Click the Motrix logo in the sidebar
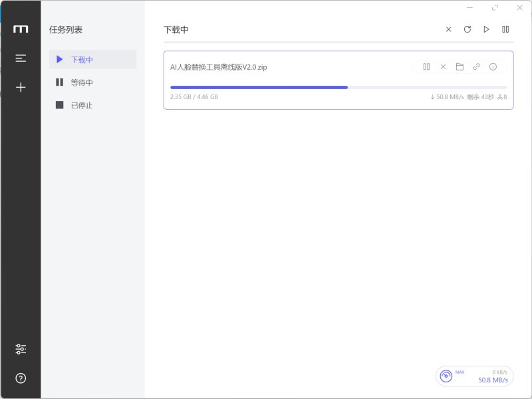The height and width of the screenshot is (399, 532). click(x=21, y=29)
